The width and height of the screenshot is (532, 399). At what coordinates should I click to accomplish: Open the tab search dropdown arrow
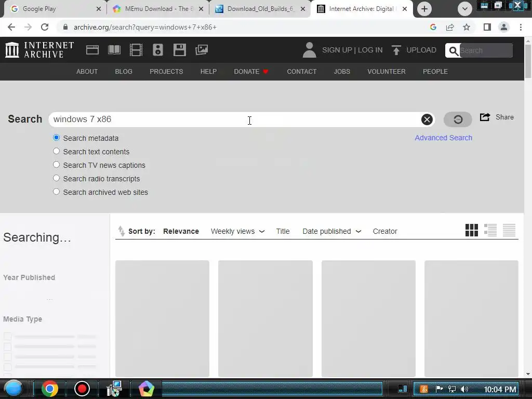(465, 9)
